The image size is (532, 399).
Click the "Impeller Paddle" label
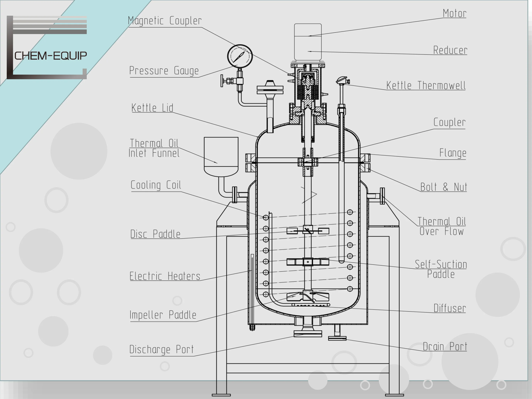163,315
